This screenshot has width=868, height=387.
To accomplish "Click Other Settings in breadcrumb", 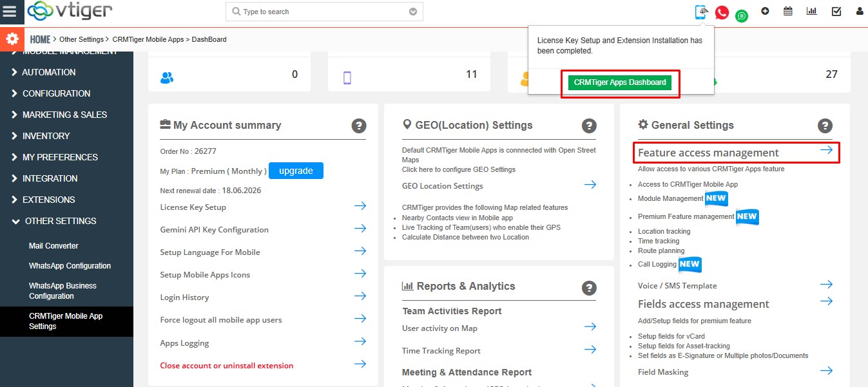I will 81,40.
